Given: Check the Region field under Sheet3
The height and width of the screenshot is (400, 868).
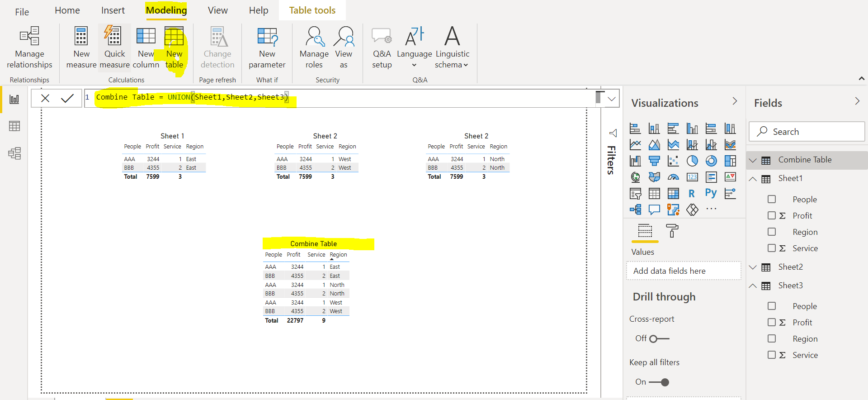Looking at the screenshot, I should click(772, 338).
